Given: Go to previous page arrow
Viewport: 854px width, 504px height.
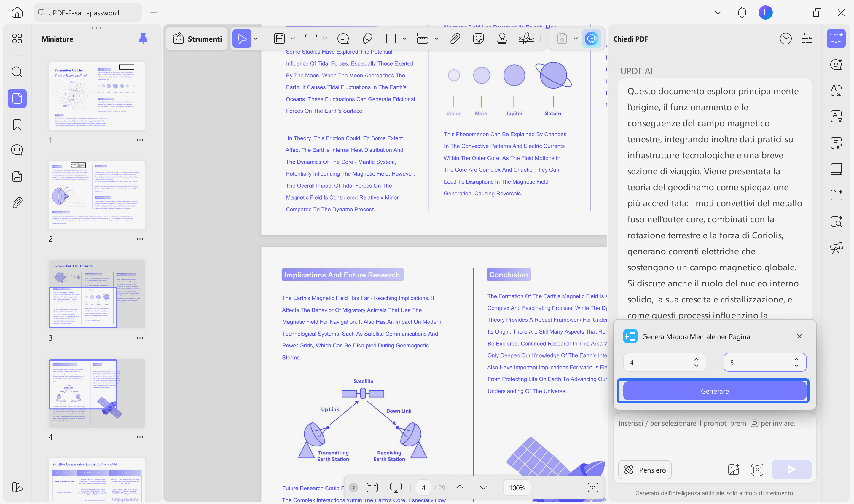Looking at the screenshot, I should [x=460, y=487].
